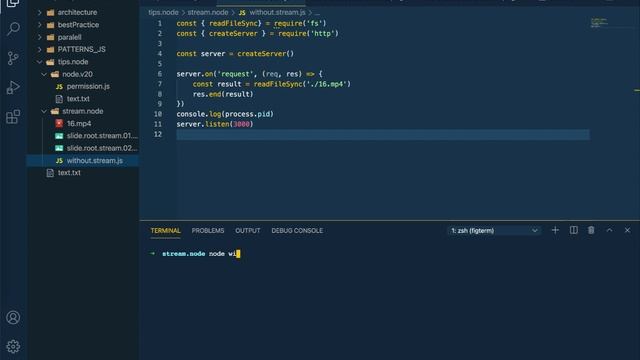Close the terminal panel
640x360 pixels.
pos(627,230)
